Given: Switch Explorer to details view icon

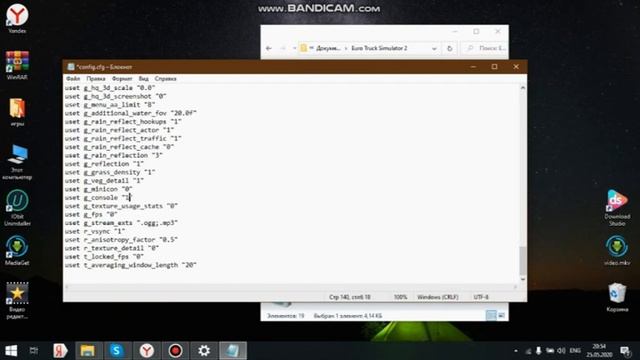Looking at the screenshot, I should [491, 315].
